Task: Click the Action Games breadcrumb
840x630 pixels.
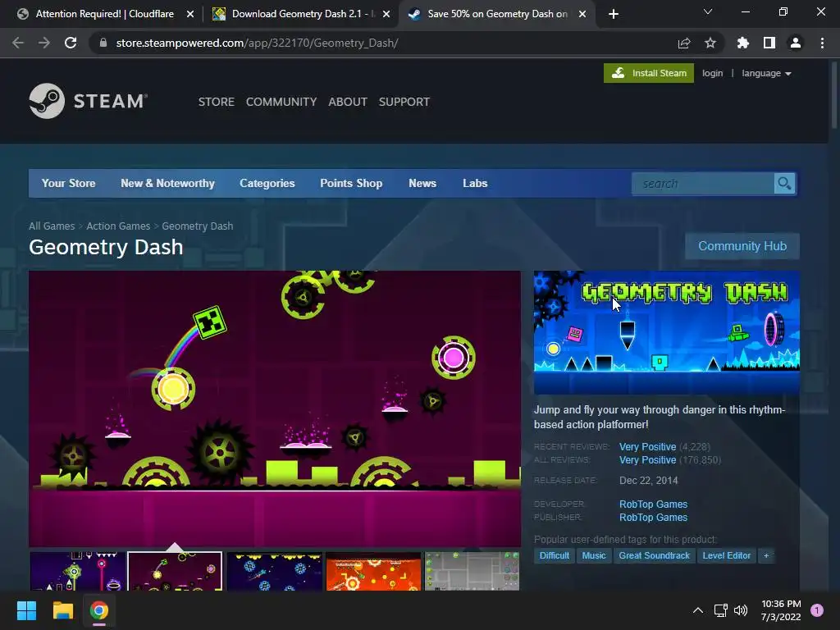Action: (x=118, y=226)
